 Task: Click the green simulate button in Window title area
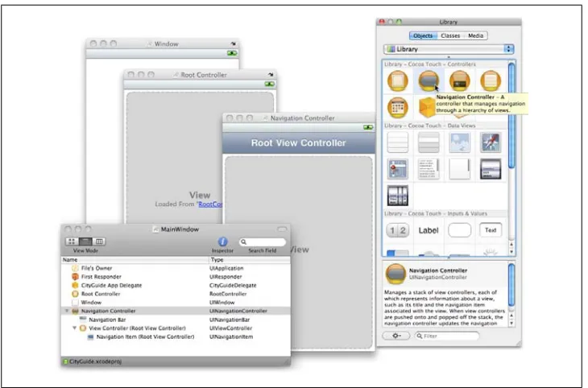pyautogui.click(x=232, y=54)
